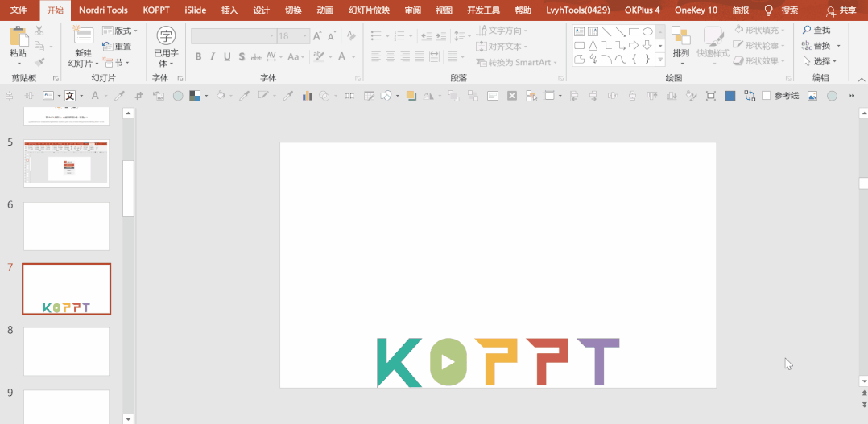
Task: Click the bar chart icon in quick toolbar
Action: 308,96
